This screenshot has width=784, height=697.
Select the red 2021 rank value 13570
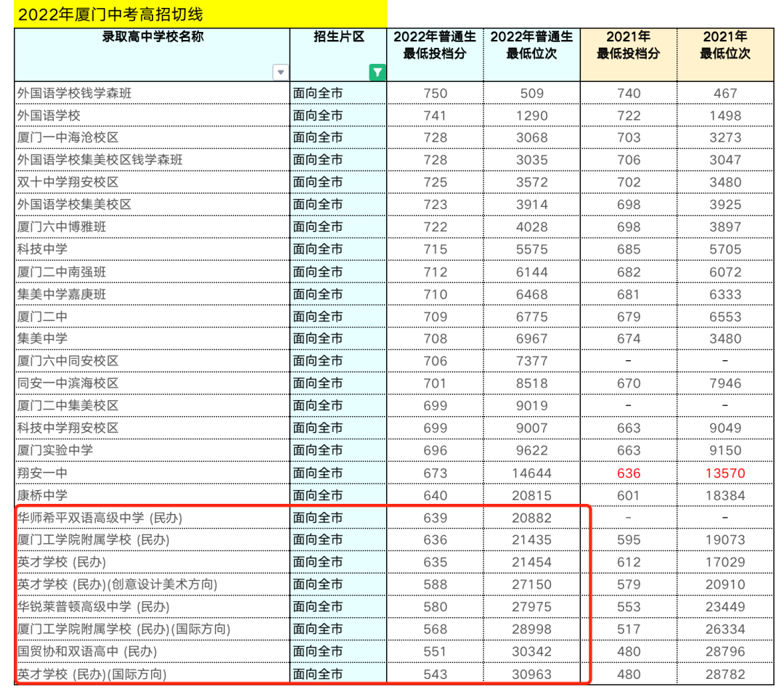(x=725, y=473)
